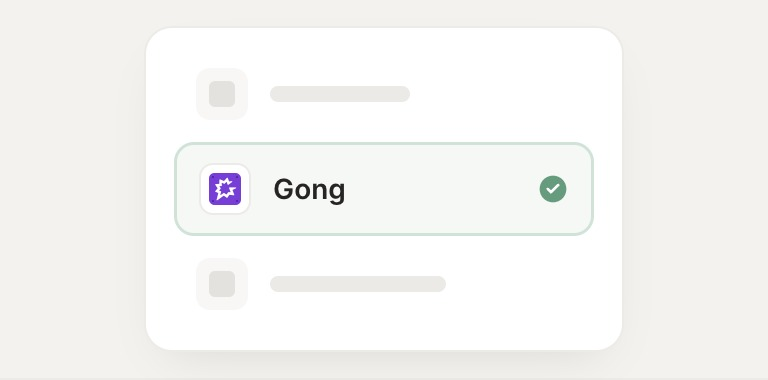
Task: Click the short gray placeholder text bar
Action: click(x=340, y=94)
